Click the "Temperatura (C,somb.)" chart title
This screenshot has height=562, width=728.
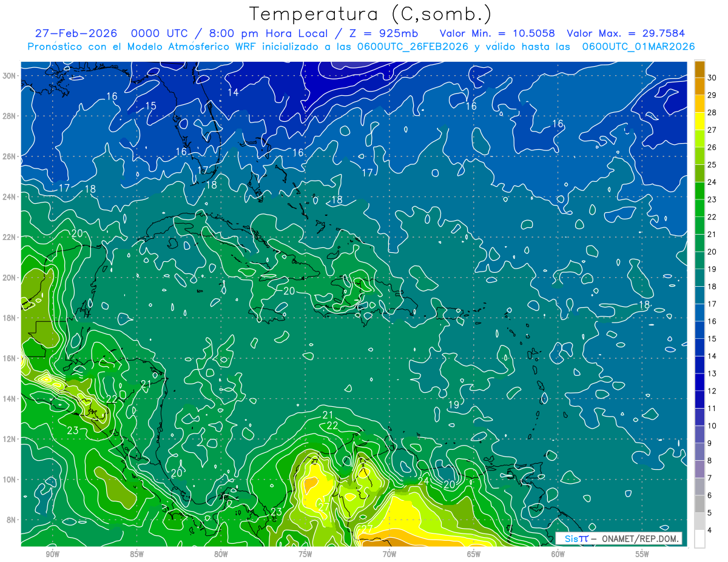371,15
